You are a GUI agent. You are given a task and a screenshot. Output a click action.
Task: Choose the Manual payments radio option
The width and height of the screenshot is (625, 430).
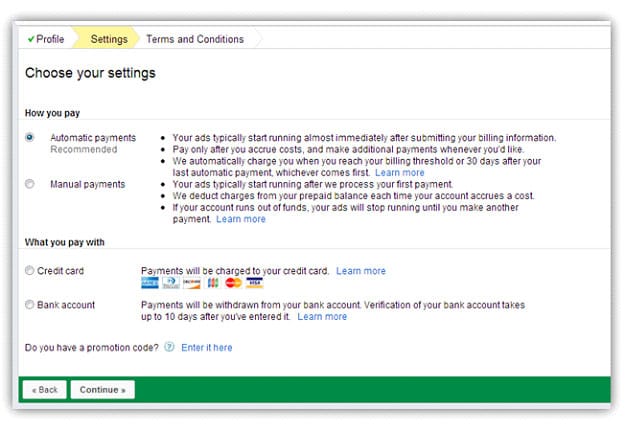point(29,184)
